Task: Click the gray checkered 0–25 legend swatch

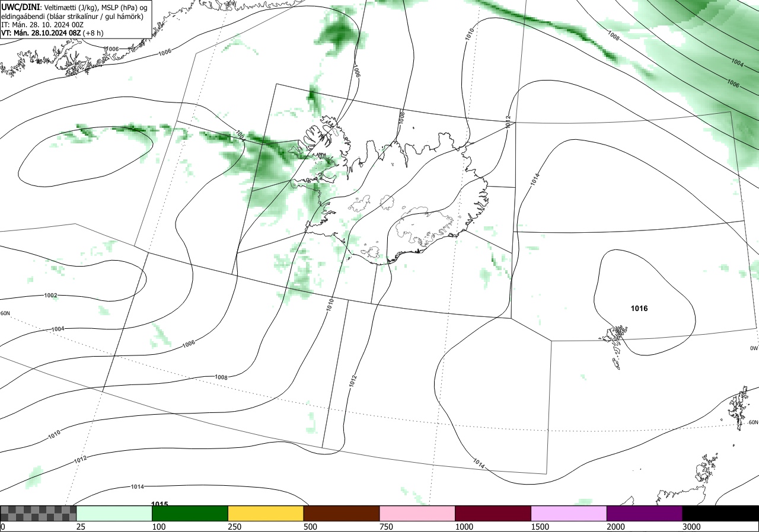Action: click(x=38, y=513)
